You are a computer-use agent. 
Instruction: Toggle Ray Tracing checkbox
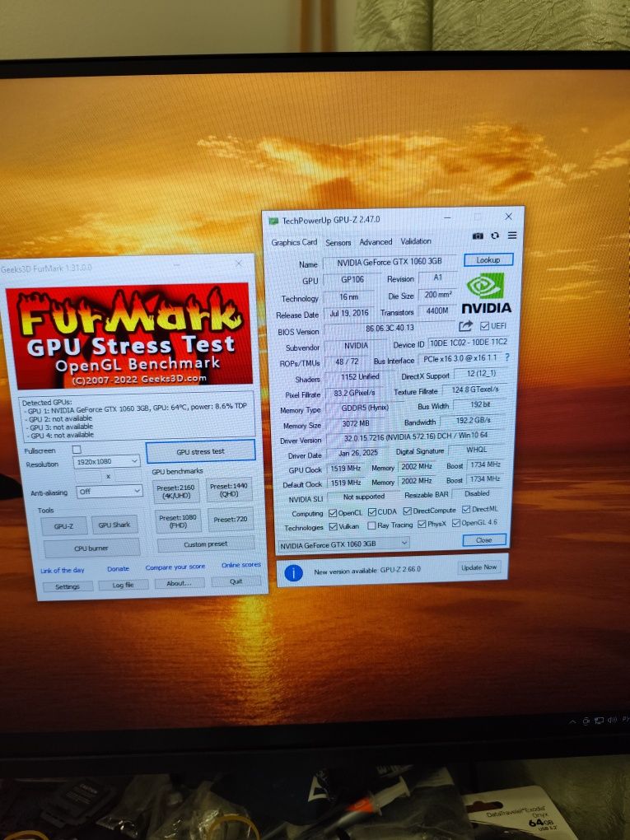pos(371,526)
